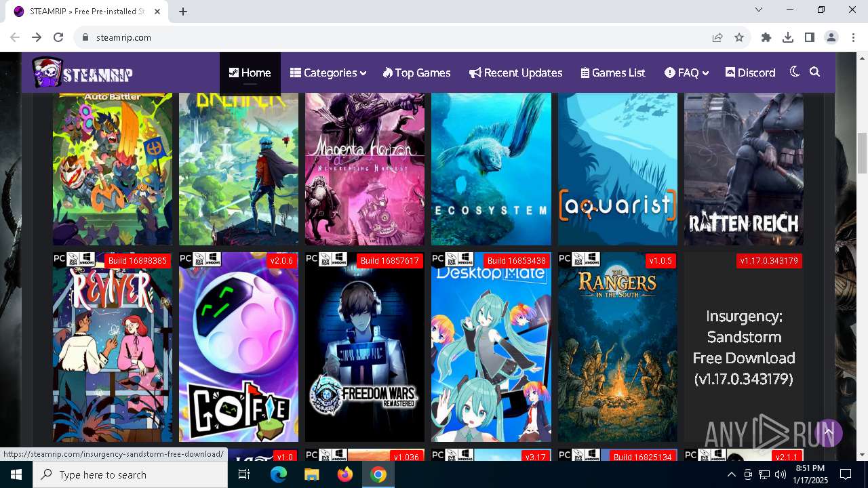Open the Windows Start menu
Screen dimensions: 868x488
coord(16,474)
